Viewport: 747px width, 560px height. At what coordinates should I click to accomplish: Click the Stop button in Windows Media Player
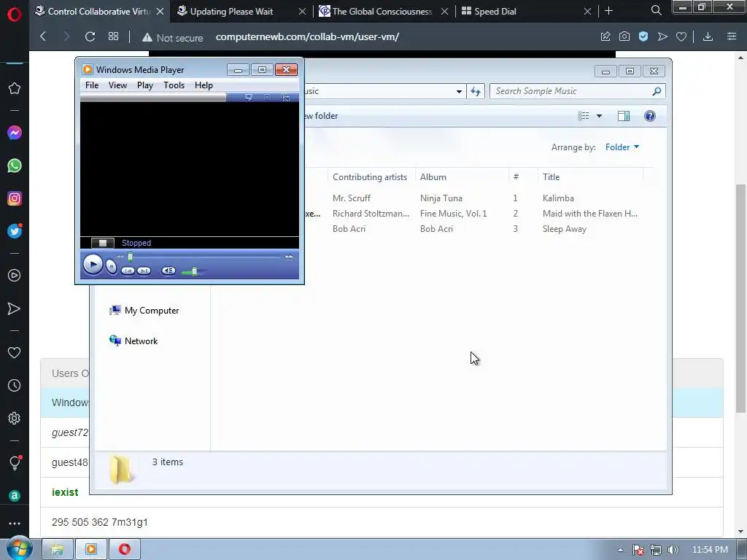tap(112, 267)
